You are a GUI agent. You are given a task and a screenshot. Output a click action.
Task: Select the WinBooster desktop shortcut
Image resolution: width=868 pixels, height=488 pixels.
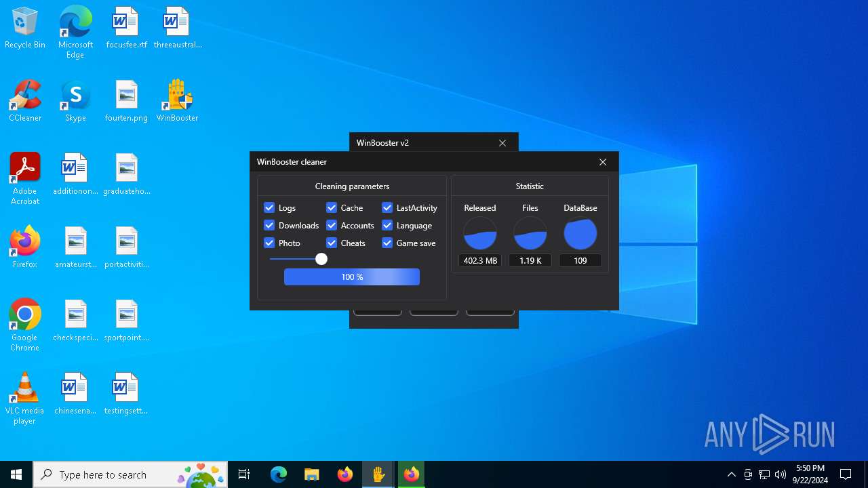pos(178,102)
